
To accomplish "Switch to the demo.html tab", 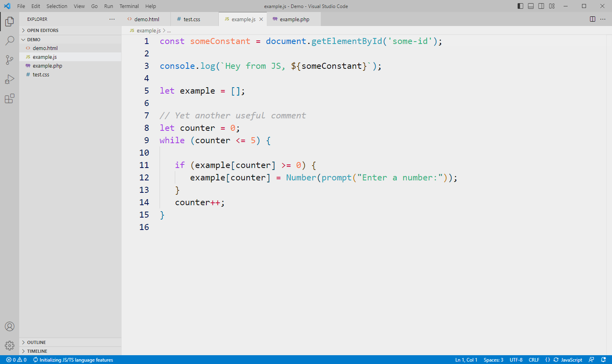I will click(x=146, y=19).
